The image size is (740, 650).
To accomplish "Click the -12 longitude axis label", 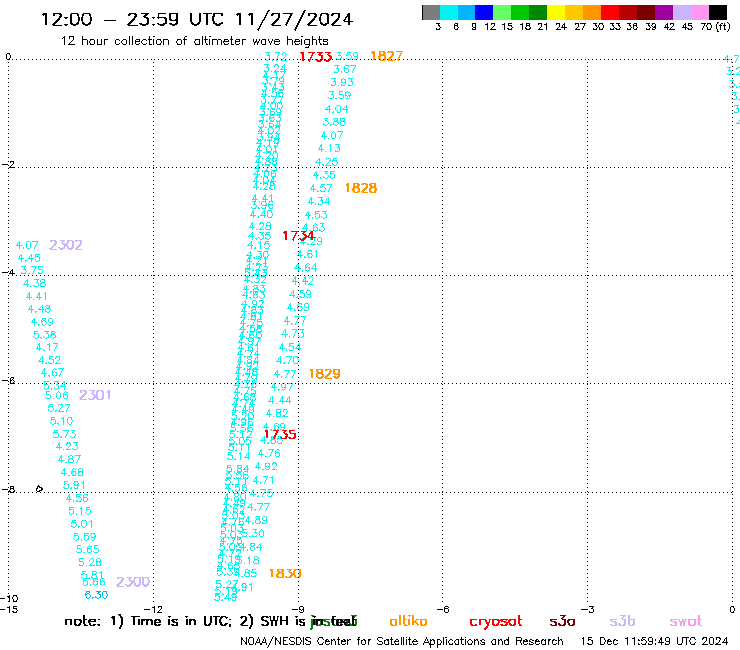I will pos(153,609).
